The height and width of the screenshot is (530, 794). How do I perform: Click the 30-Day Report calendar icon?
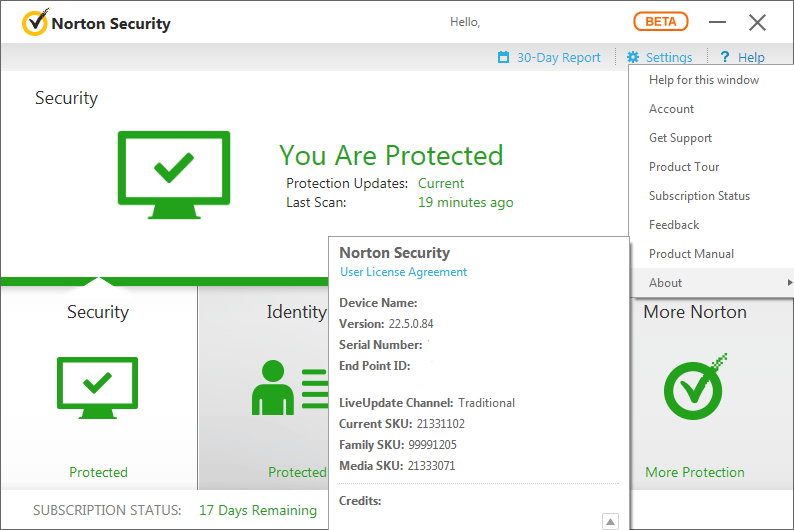[504, 57]
